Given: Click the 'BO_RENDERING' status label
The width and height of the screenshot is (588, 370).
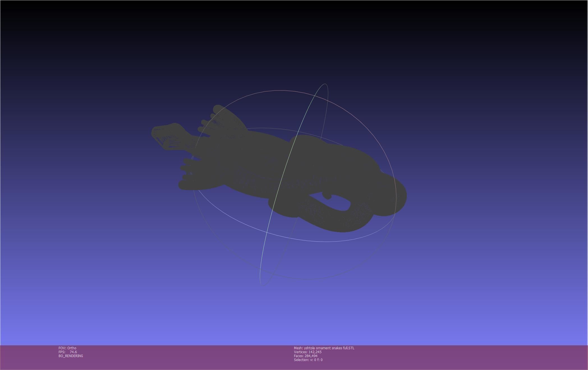Looking at the screenshot, I should coord(71,356).
